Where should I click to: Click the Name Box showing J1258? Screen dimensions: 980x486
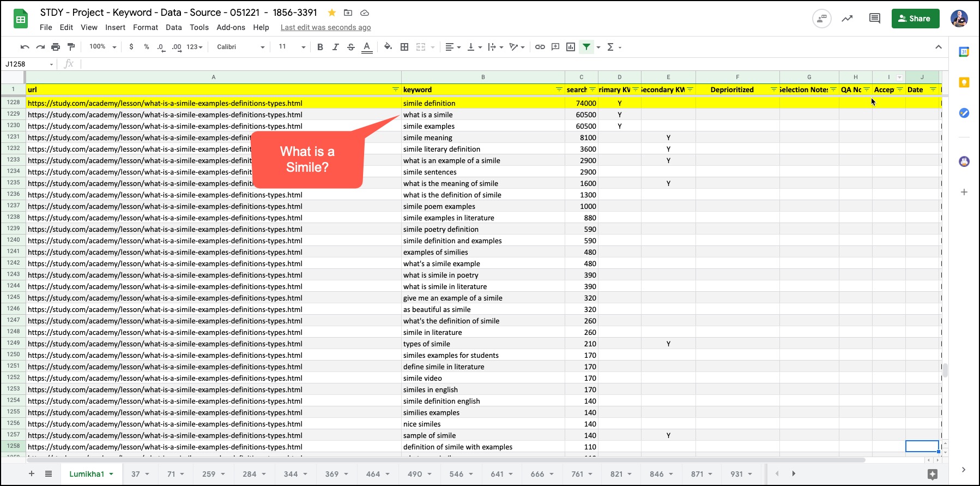pyautogui.click(x=29, y=64)
